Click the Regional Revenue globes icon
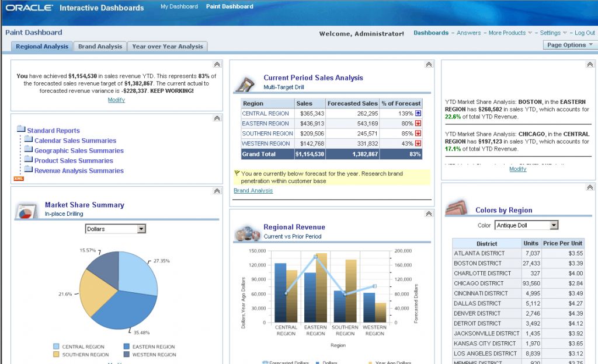Image resolution: width=598 pixels, height=364 pixels. [x=247, y=233]
